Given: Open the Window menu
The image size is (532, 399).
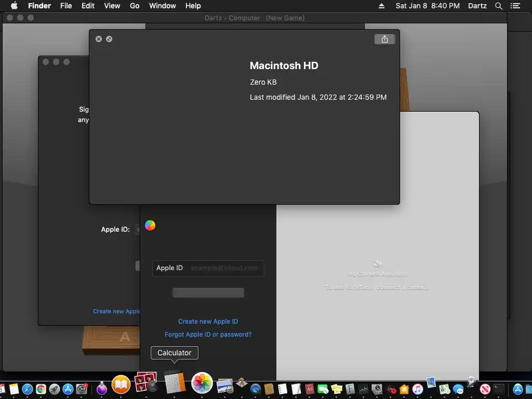Looking at the screenshot, I should [x=163, y=6].
